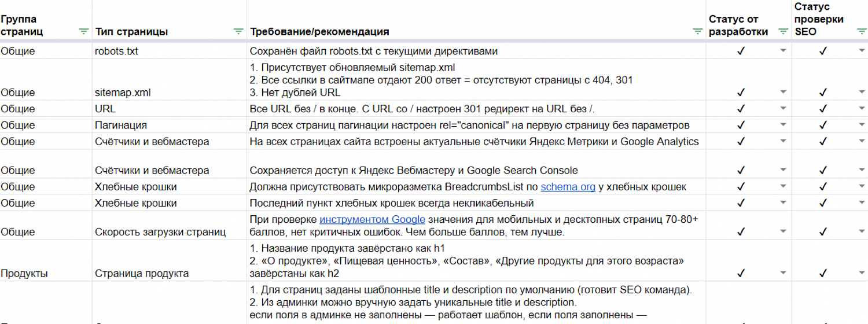Toggle development status check for Скорость загрузки страниц
Viewport: 868px width, 324px height.
740,232
